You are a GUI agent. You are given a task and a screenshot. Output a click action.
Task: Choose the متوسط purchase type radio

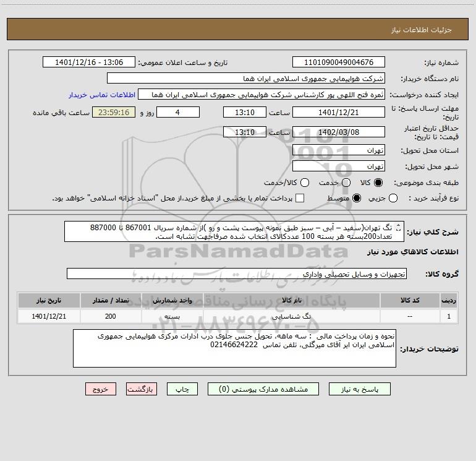pos(357,198)
